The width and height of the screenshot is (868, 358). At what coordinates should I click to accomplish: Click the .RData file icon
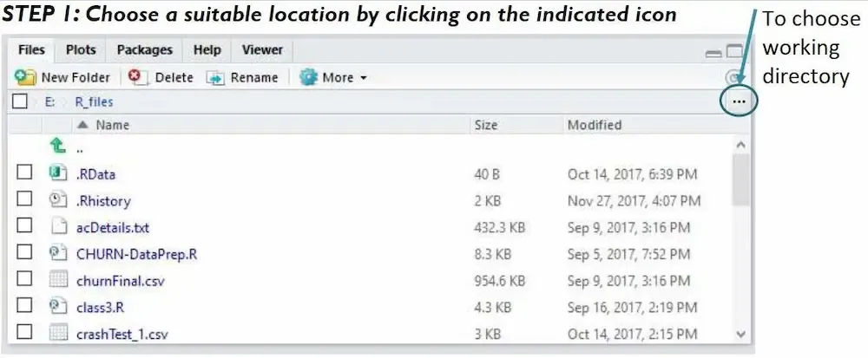(x=59, y=174)
